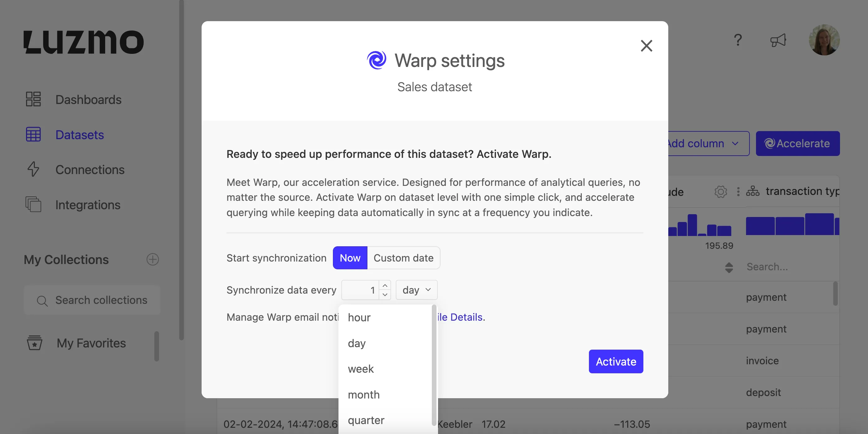868x434 pixels.
Task: Click the Warp swirl logo
Action: 376,60
